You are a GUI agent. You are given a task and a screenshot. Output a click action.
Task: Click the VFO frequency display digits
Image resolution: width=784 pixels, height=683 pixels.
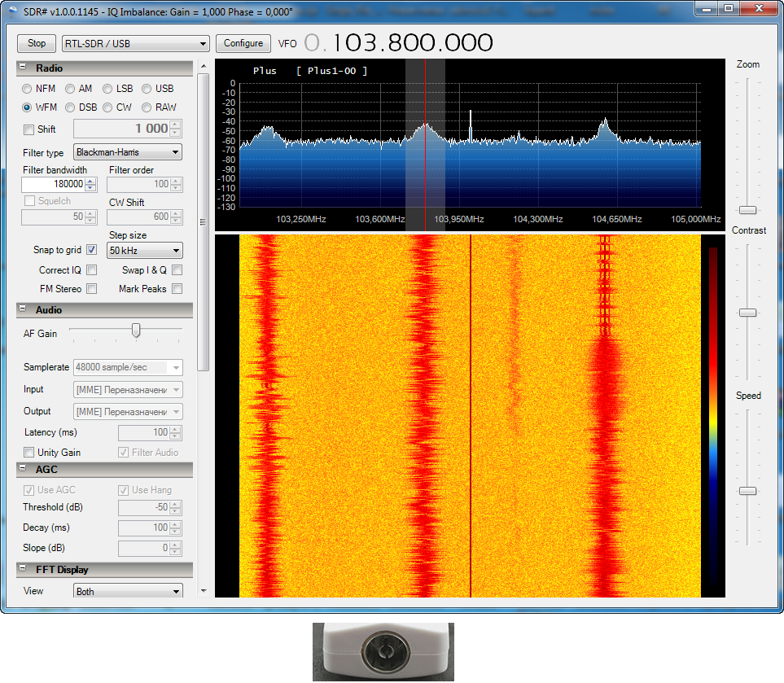pyautogui.click(x=398, y=43)
